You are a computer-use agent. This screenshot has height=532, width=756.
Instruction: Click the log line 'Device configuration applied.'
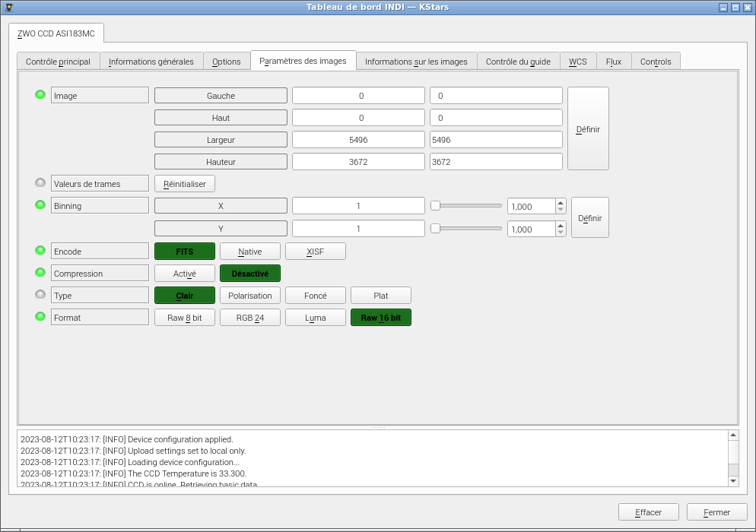[127, 439]
